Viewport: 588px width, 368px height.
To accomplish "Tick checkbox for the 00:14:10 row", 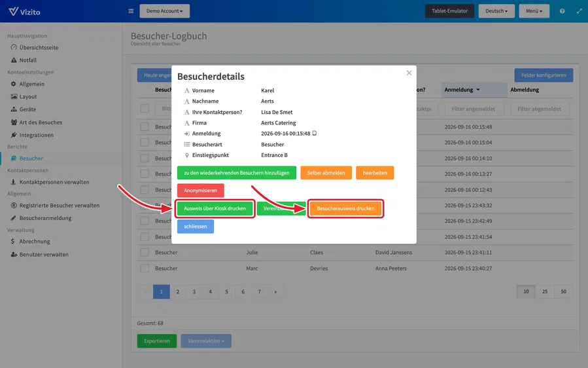I will click(145, 158).
